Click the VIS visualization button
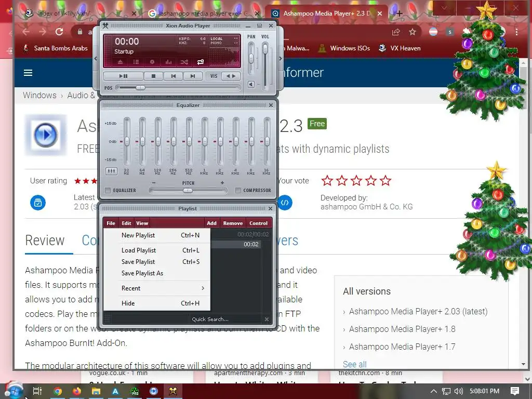532x399 pixels. [x=214, y=76]
